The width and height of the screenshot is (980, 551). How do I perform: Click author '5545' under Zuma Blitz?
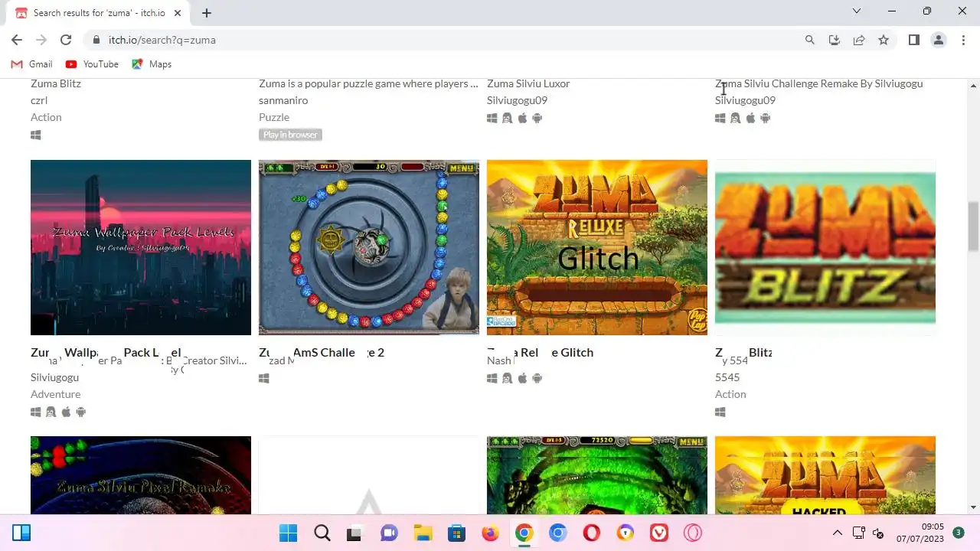tap(727, 377)
